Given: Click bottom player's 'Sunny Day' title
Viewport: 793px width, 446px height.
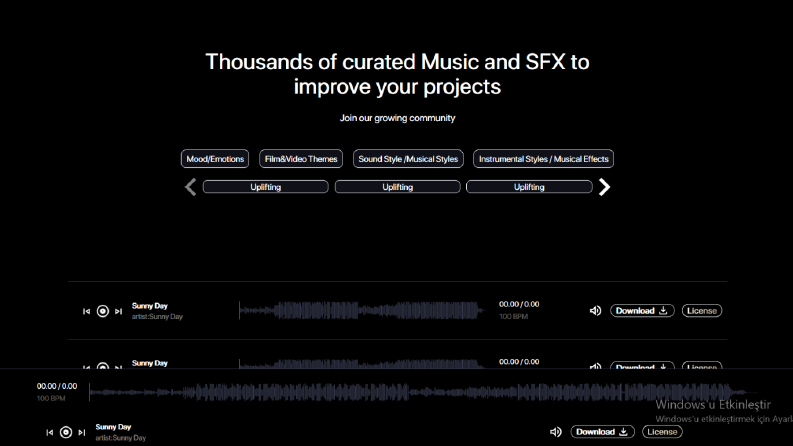Looking at the screenshot, I should pyautogui.click(x=113, y=427).
